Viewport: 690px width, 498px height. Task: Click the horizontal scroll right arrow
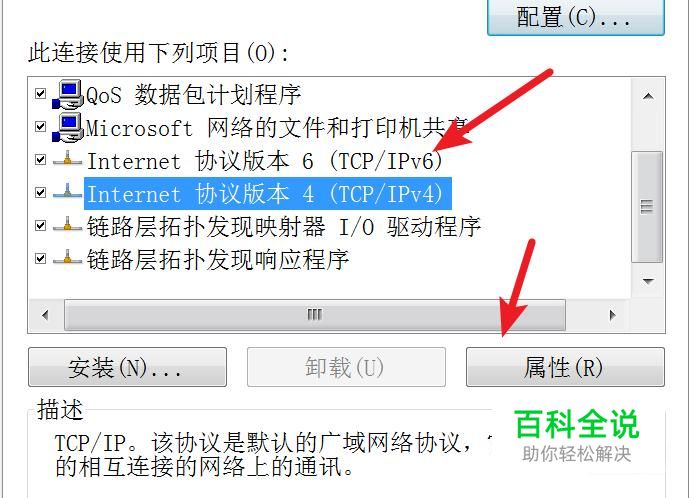coord(612,315)
